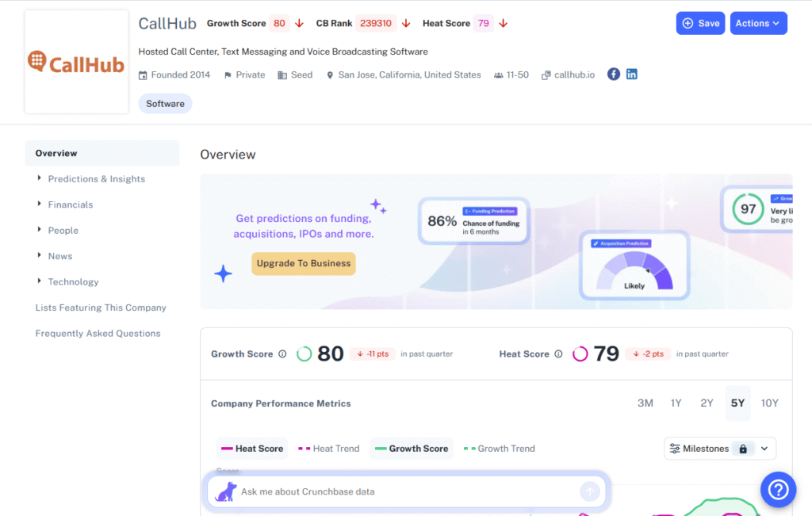The height and width of the screenshot is (516, 812).
Task: Toggle the Growth Trend chart series
Action: pos(500,449)
